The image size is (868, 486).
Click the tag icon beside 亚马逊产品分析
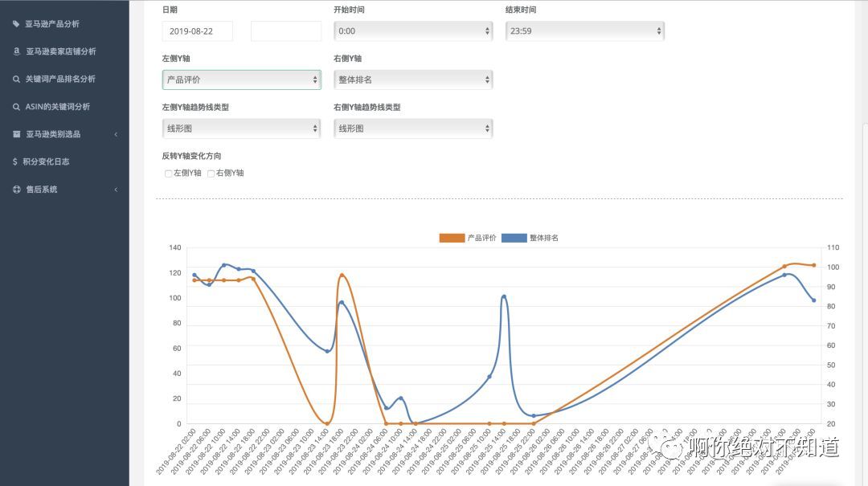(16, 24)
